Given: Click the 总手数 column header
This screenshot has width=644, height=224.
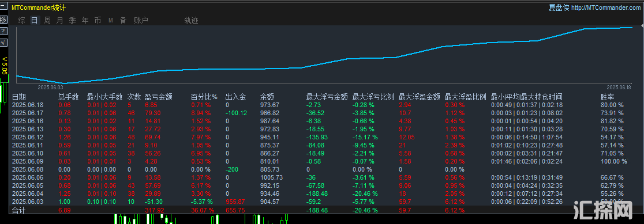Looking at the screenshot, I should (x=69, y=97).
